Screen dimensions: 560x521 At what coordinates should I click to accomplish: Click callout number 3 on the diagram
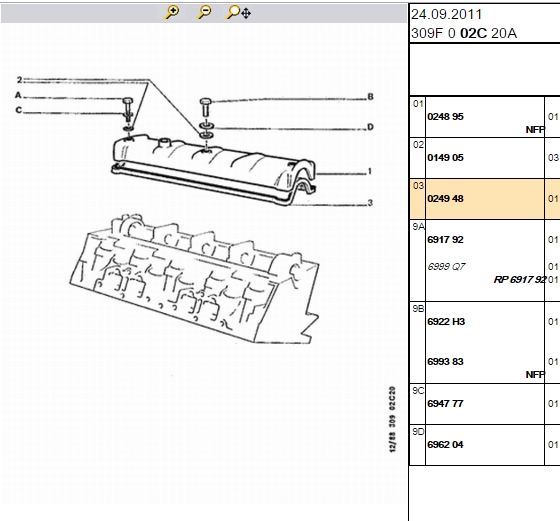370,203
